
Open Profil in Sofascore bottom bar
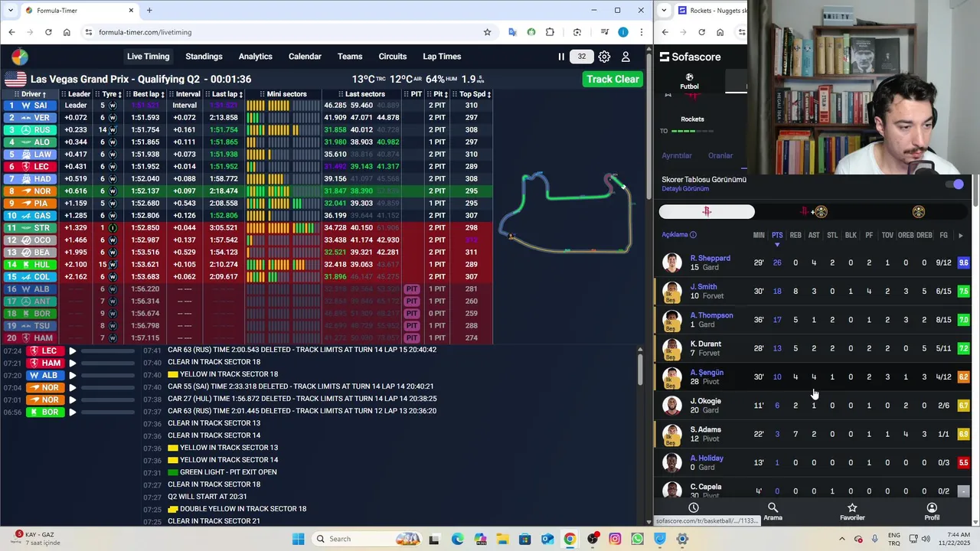(x=932, y=512)
